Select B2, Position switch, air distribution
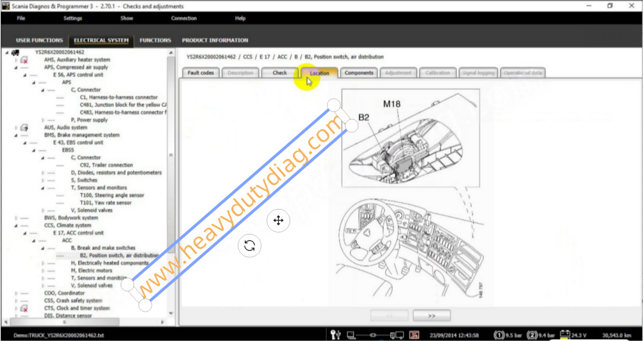Screen dimensions: 644x341 pyautogui.click(x=119, y=256)
